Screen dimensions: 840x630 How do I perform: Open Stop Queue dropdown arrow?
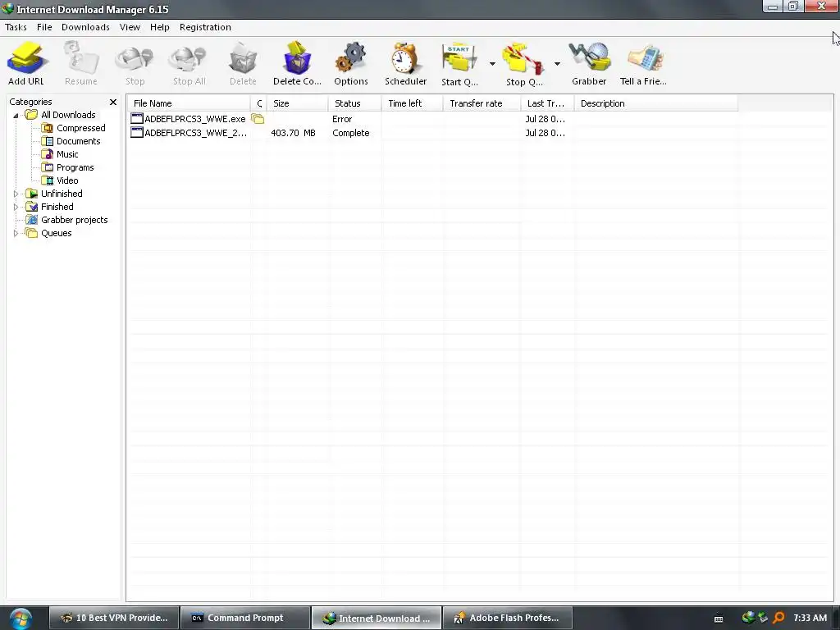coord(557,64)
